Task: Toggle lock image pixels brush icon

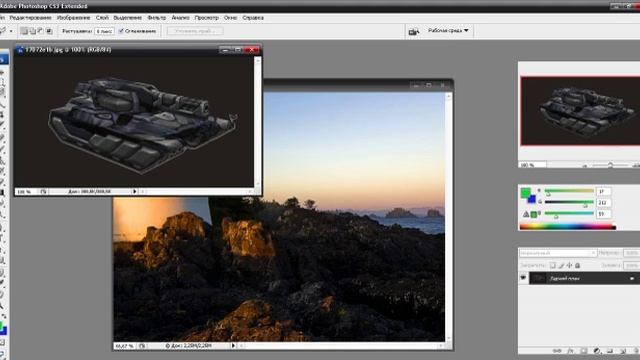Action: coord(561,266)
